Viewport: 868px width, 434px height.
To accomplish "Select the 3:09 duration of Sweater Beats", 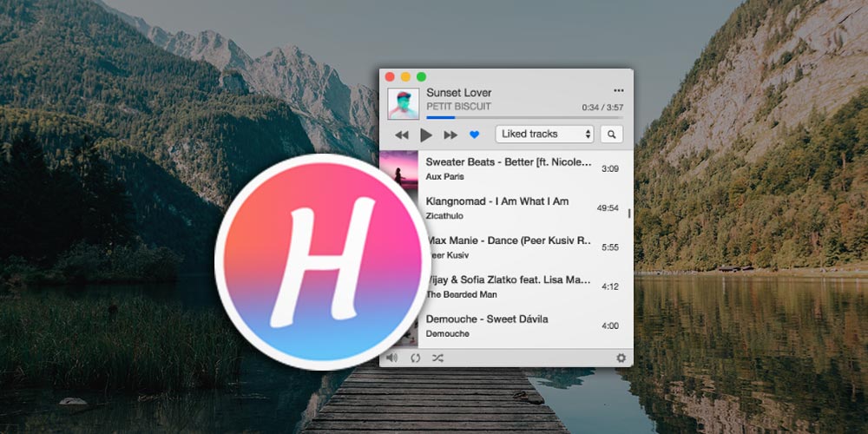I will click(610, 169).
